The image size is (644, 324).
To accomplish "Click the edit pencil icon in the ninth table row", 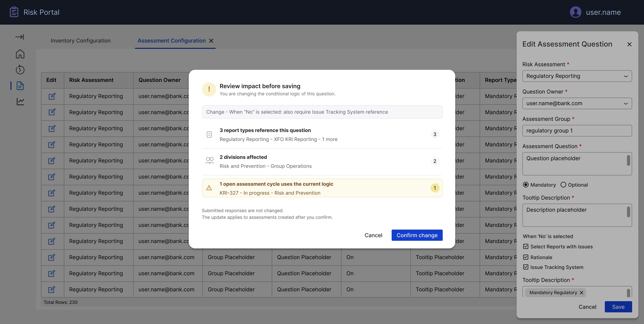I will tap(52, 225).
